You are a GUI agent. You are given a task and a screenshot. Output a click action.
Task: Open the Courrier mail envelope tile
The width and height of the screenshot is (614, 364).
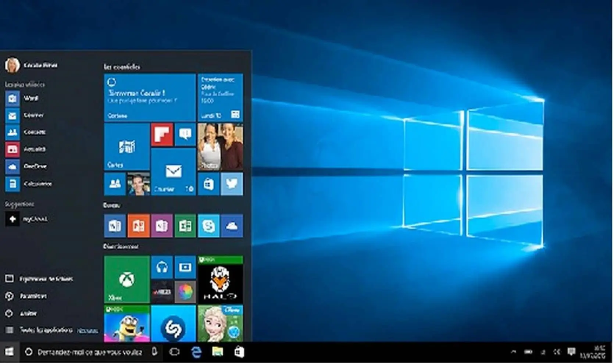(173, 171)
